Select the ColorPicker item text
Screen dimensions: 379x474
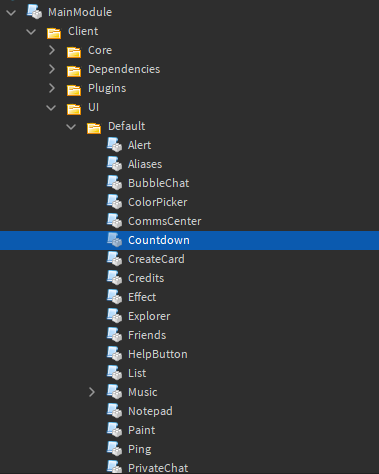pyautogui.click(x=158, y=202)
